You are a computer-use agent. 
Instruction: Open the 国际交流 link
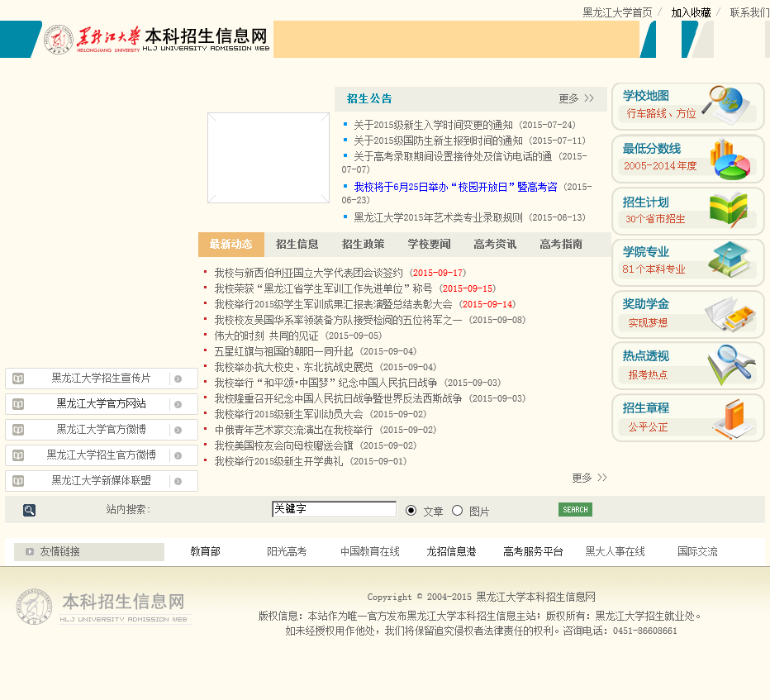pos(697,551)
